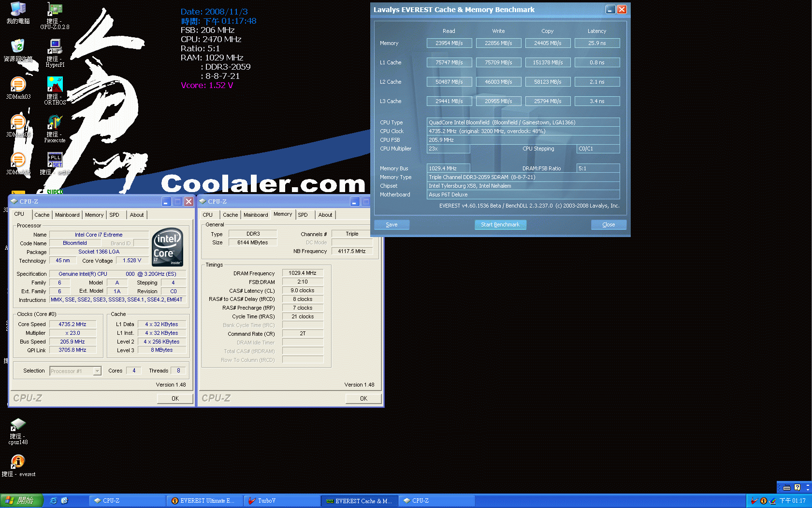Click L3 Cache Copy 25794 MB/s value

click(x=548, y=101)
